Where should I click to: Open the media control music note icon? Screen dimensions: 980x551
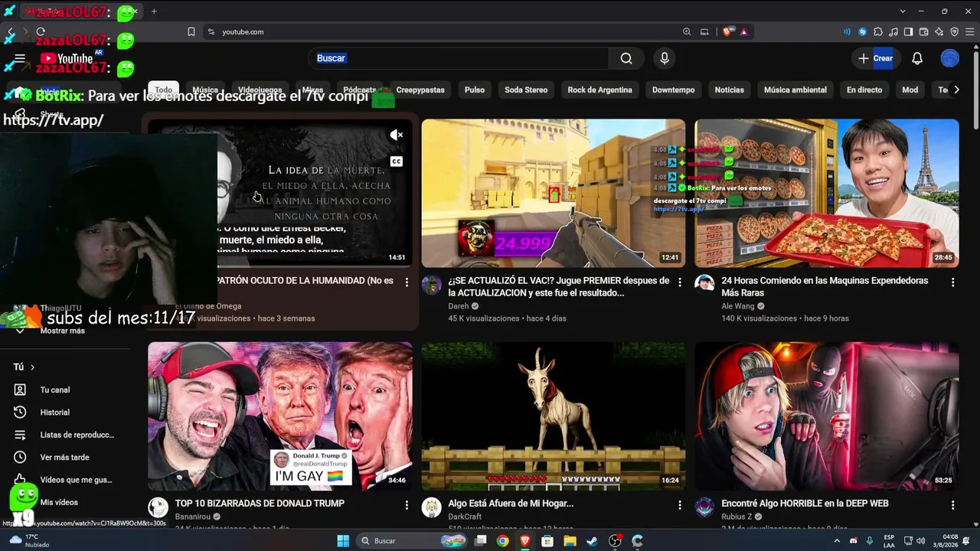coord(893,31)
